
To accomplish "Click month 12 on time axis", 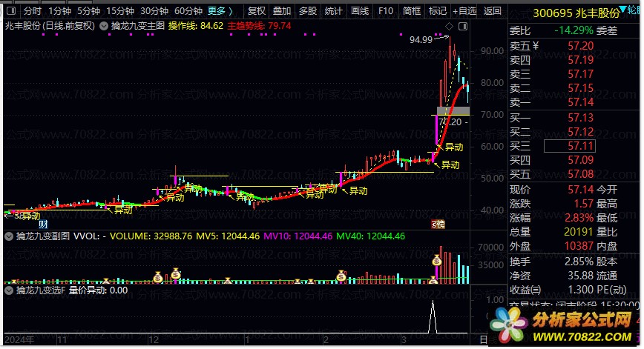I will tap(154, 340).
